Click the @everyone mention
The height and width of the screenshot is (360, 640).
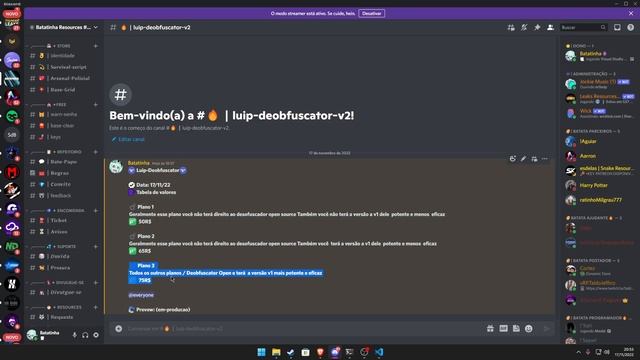(141, 295)
